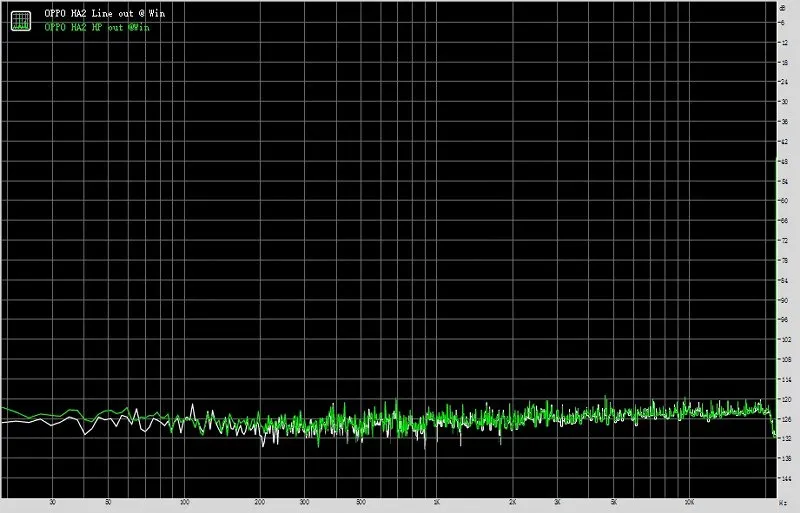Click the -24 dB level axis label

coord(783,82)
